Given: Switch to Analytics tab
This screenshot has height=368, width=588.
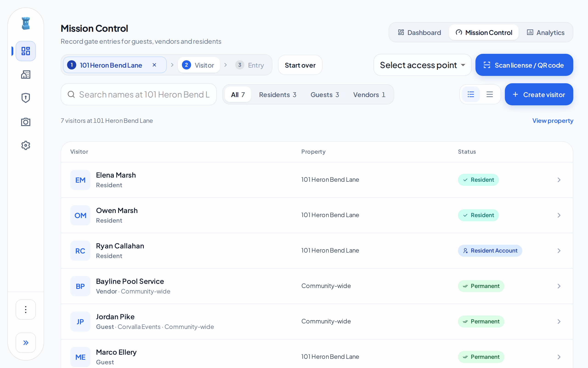Looking at the screenshot, I should (x=546, y=32).
